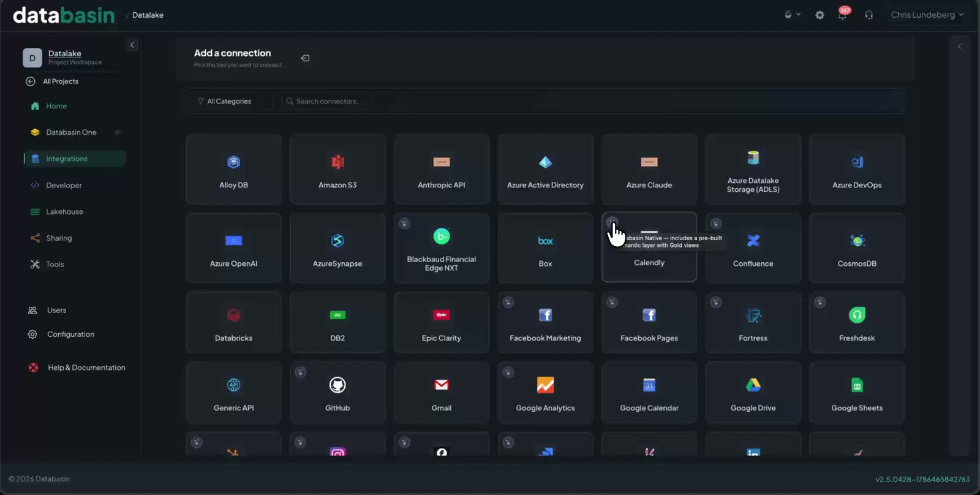980x495 pixels.
Task: Choose the Azure DevOps connector
Action: tap(857, 169)
